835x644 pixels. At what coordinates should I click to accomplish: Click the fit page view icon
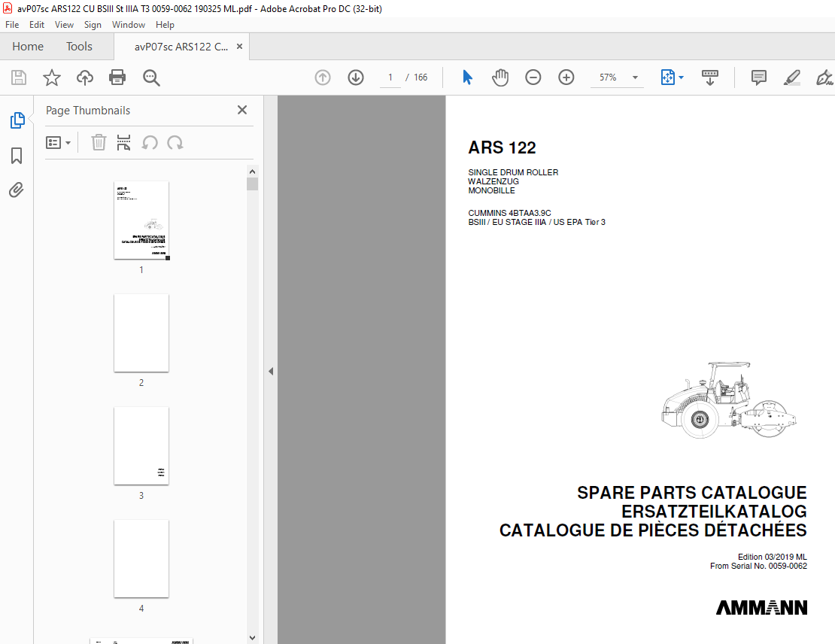point(668,77)
